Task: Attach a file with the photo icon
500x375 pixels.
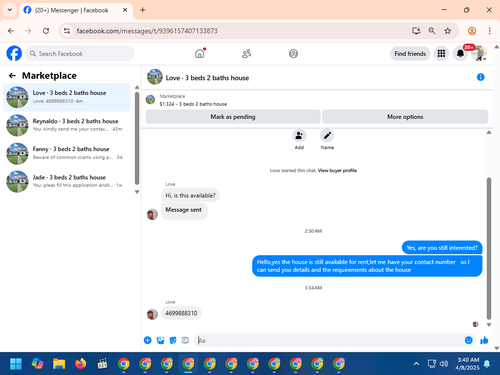Action: pos(160,340)
